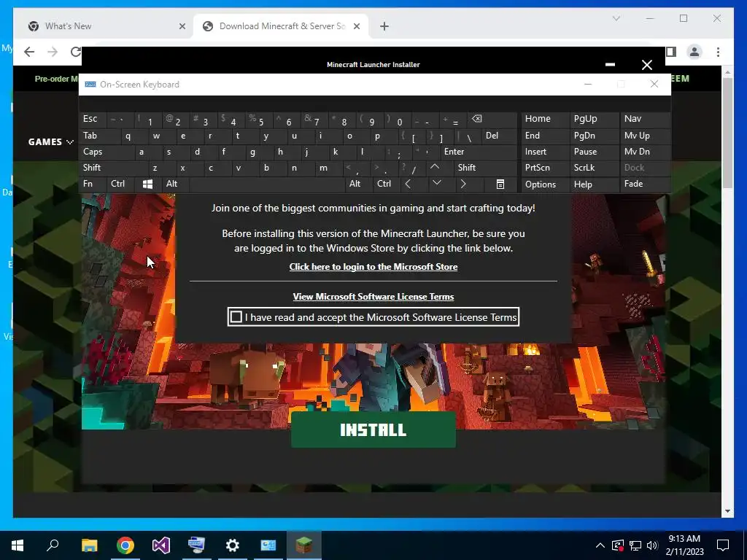Open Settings gear from taskbar
Screen dimensions: 747x560
pyautogui.click(x=233, y=545)
